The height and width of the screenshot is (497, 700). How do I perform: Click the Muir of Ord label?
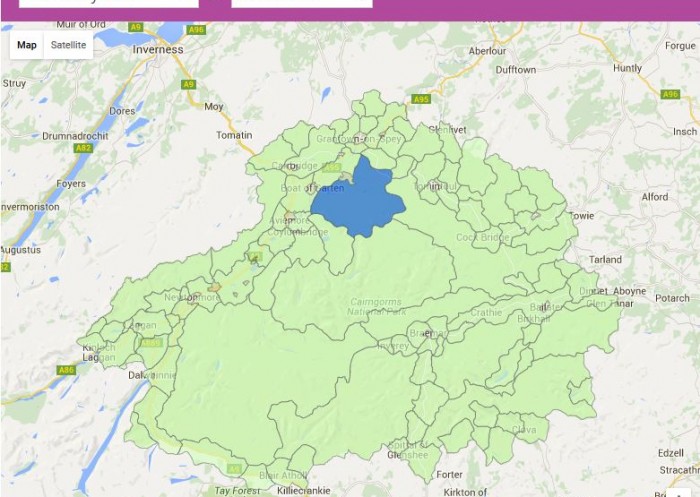[x=81, y=25]
